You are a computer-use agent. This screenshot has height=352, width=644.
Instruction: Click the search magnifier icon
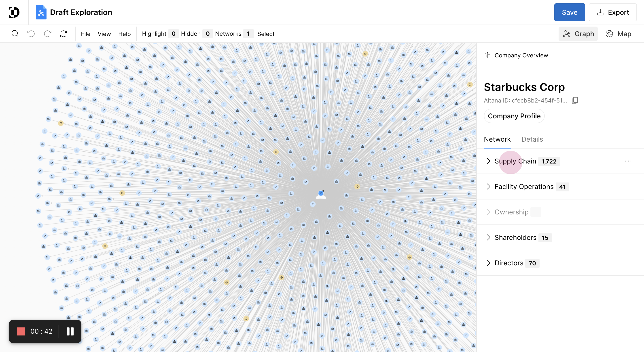point(15,34)
